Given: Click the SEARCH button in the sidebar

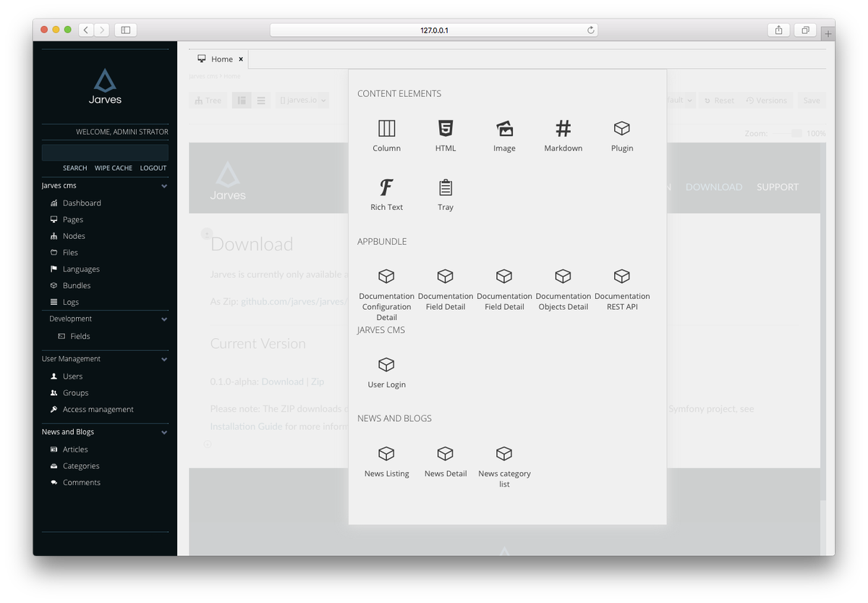Looking at the screenshot, I should click(75, 168).
